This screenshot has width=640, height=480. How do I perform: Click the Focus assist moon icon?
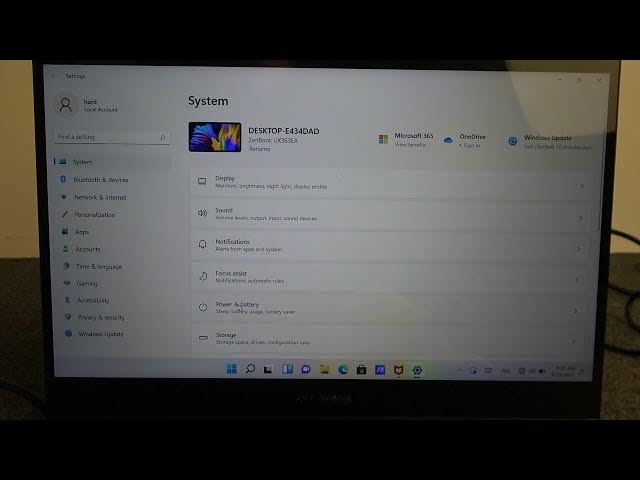tap(203, 276)
